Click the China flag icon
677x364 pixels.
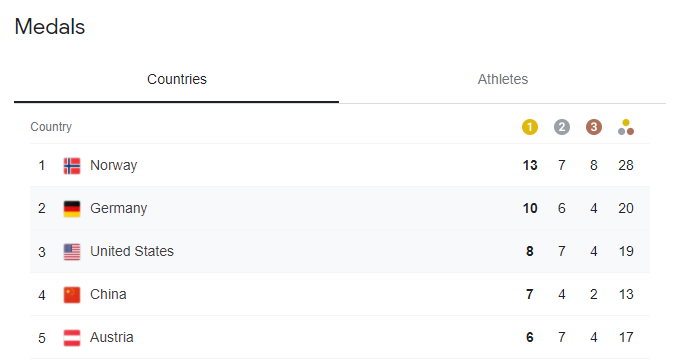pyautogui.click(x=72, y=295)
